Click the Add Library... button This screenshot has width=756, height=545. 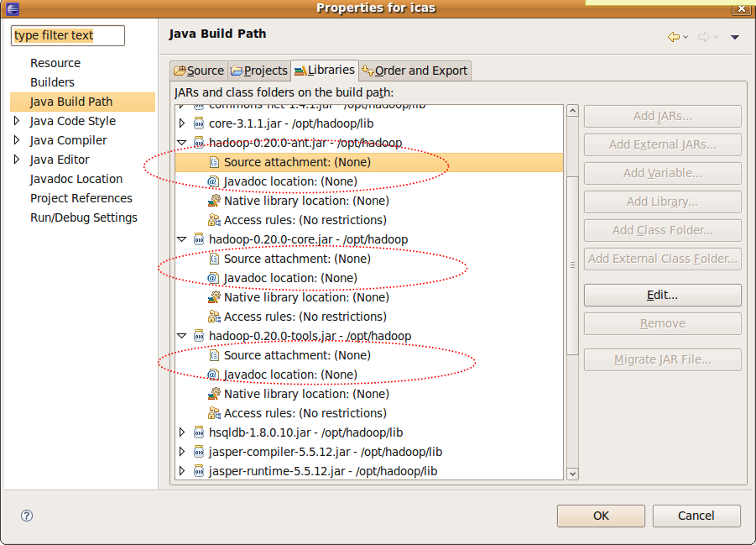pos(663,202)
